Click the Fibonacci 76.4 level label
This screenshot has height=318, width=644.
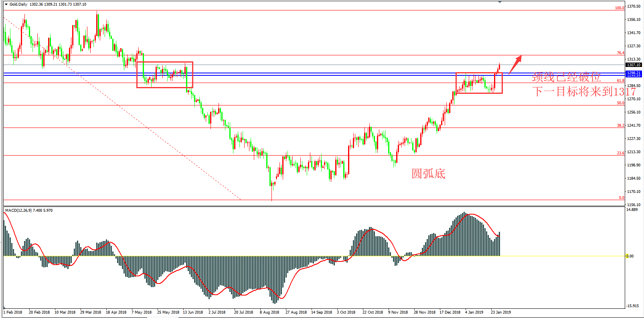620,53
